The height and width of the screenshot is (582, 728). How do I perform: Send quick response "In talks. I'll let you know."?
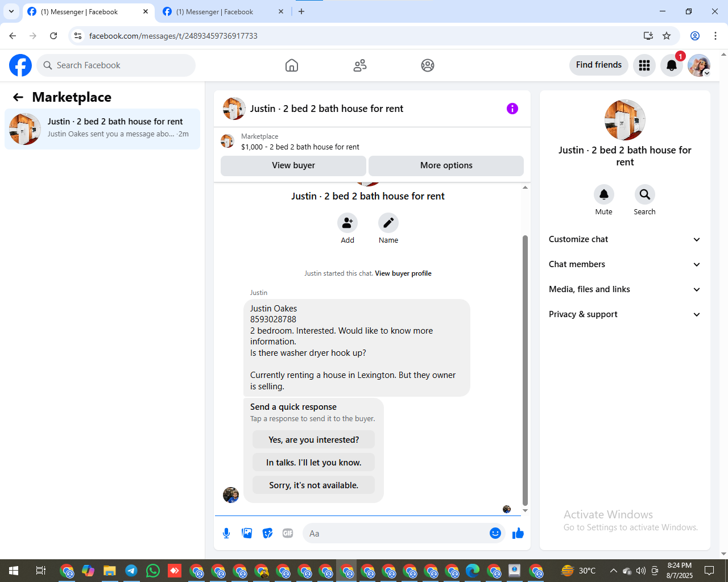[x=314, y=463]
